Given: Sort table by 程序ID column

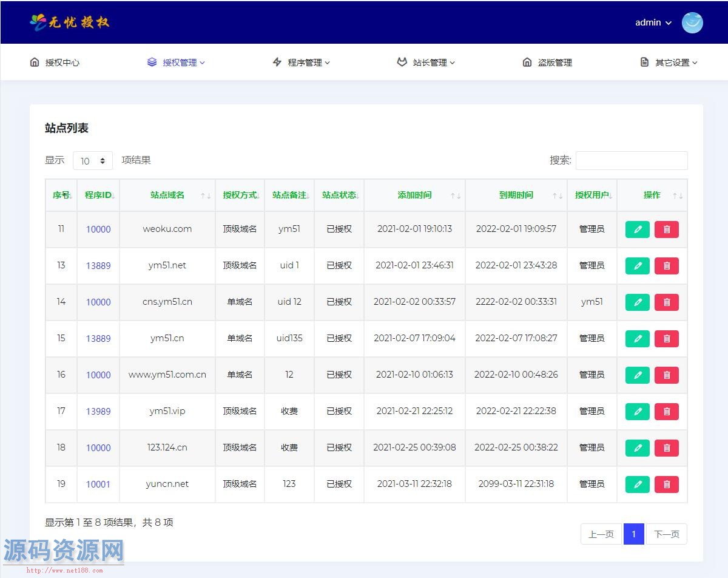Looking at the screenshot, I should [98, 195].
